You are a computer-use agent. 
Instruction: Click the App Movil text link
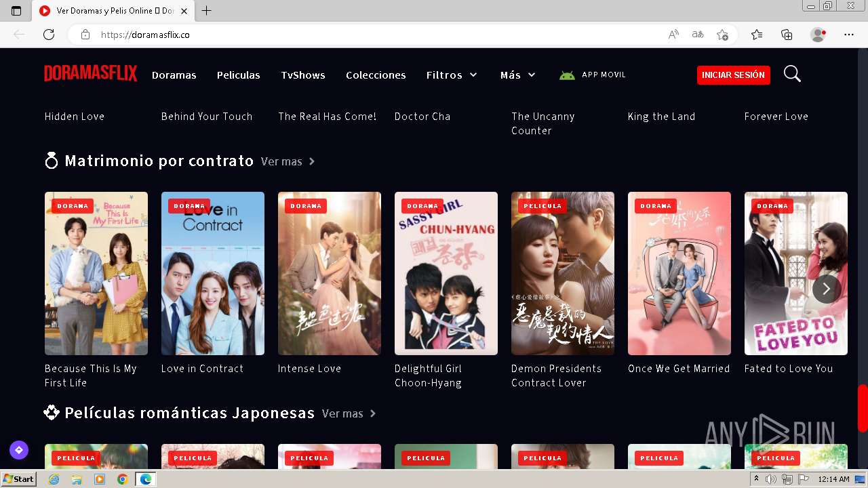pyautogui.click(x=604, y=75)
